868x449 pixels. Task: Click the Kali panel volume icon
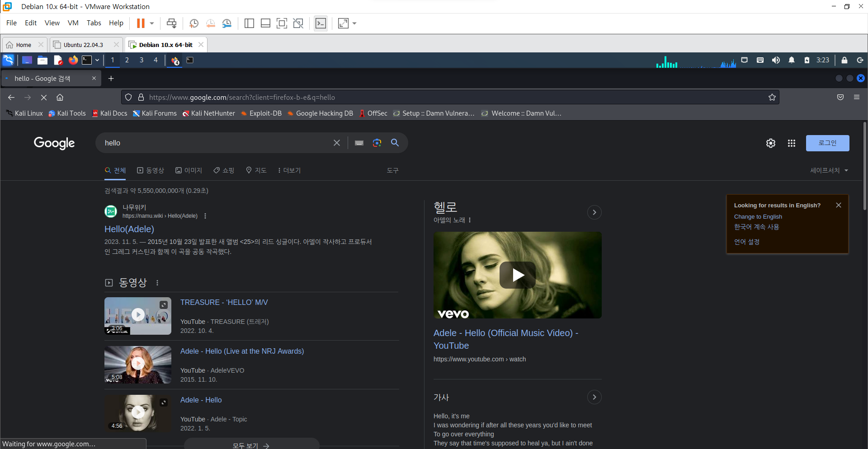(x=776, y=60)
